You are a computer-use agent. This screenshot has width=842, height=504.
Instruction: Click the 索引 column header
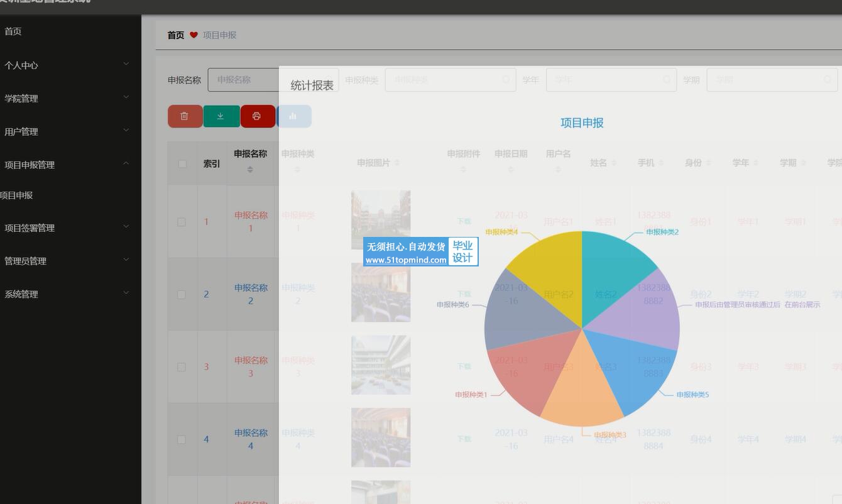click(212, 163)
